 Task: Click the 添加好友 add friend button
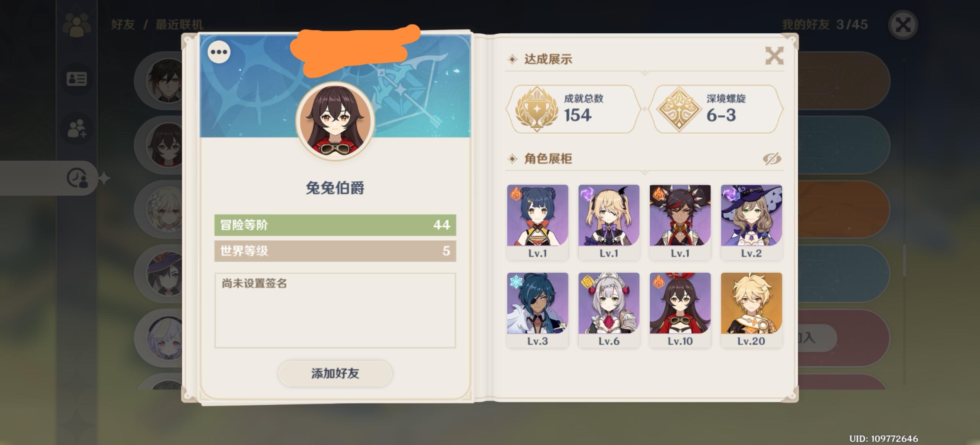pos(335,373)
